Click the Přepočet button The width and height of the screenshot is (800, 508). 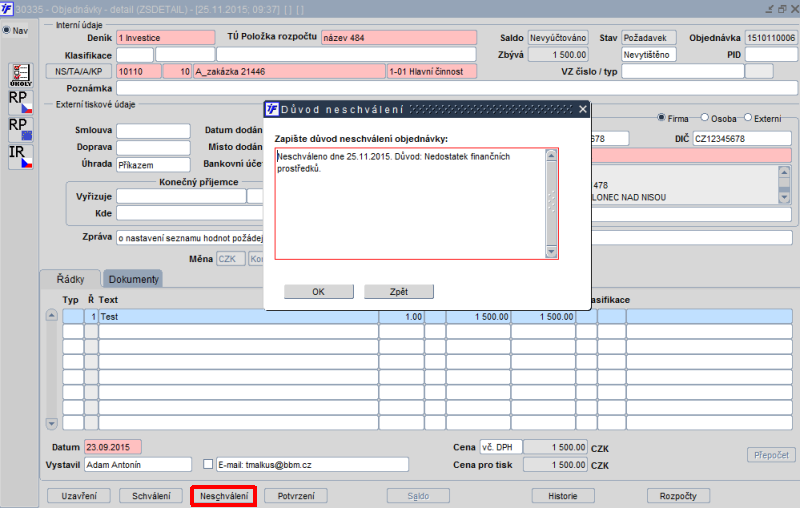(x=771, y=455)
